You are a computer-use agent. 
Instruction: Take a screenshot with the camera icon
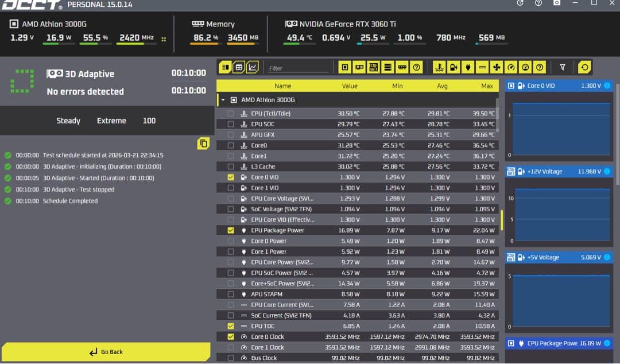557,3
